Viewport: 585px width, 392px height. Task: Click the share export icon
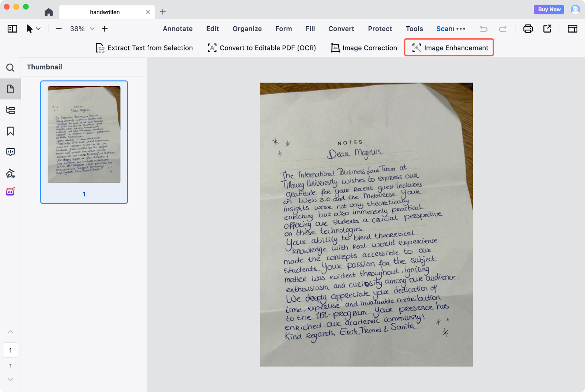(547, 29)
